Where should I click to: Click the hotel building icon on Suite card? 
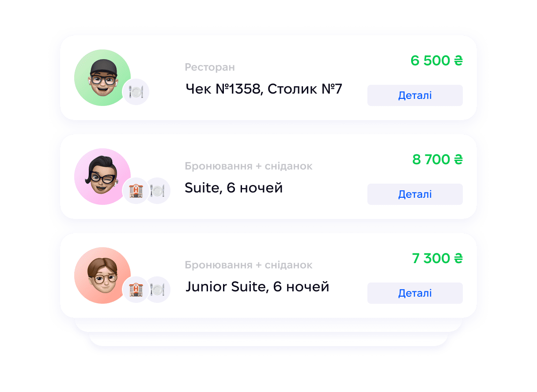[x=136, y=191]
